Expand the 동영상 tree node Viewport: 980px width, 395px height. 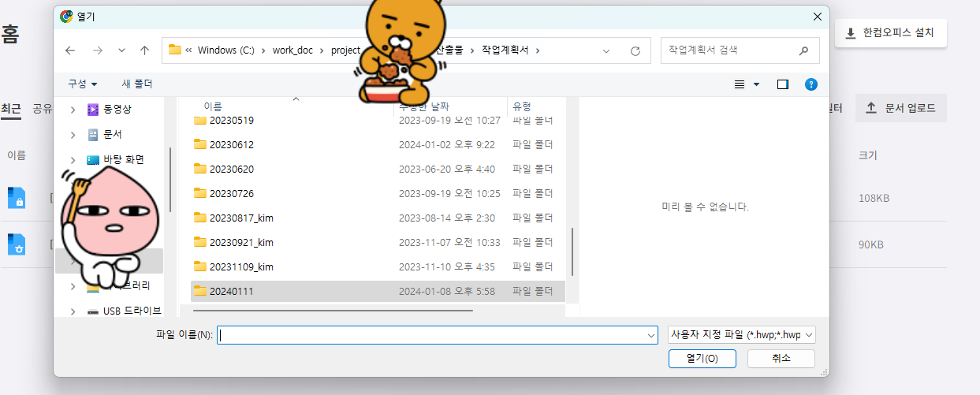pyautogui.click(x=73, y=110)
